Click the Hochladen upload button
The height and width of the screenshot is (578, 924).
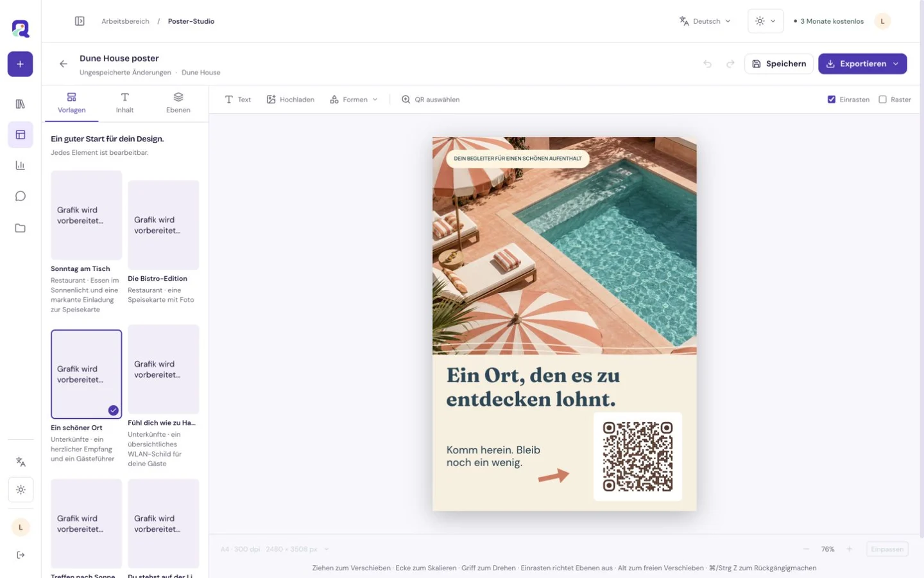pos(291,100)
